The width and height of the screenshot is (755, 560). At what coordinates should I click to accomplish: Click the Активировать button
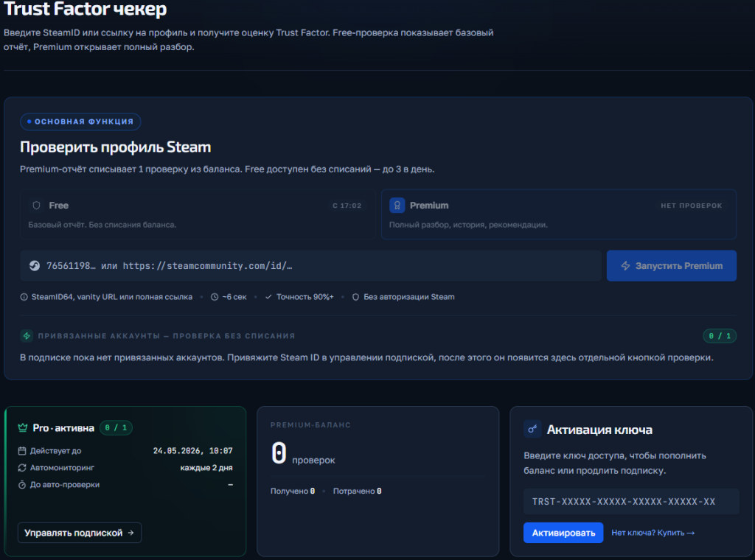click(563, 533)
